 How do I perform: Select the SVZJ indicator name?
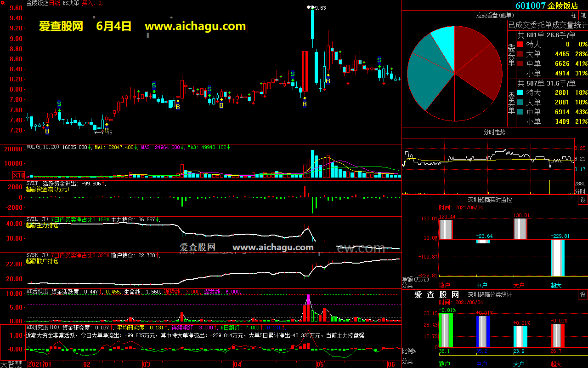(32, 184)
